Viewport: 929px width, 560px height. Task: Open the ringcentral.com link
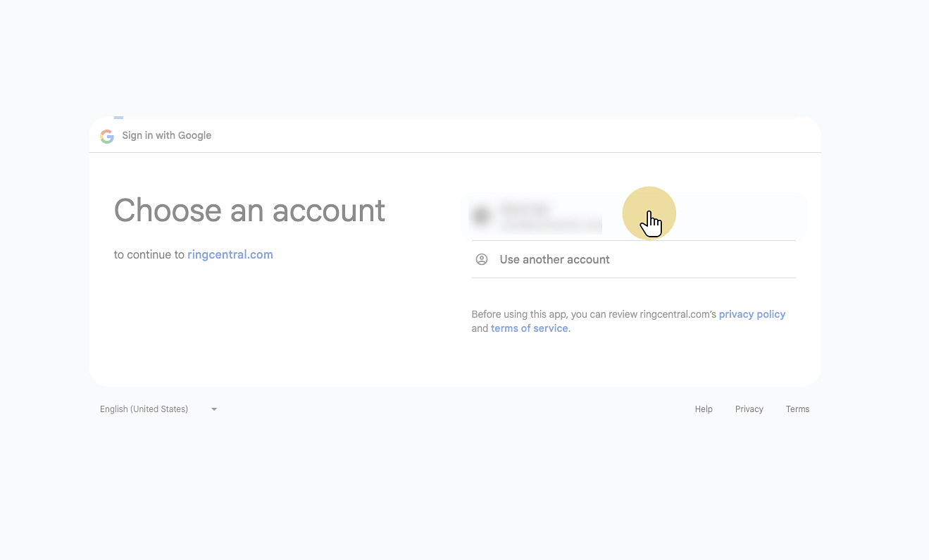click(x=230, y=255)
